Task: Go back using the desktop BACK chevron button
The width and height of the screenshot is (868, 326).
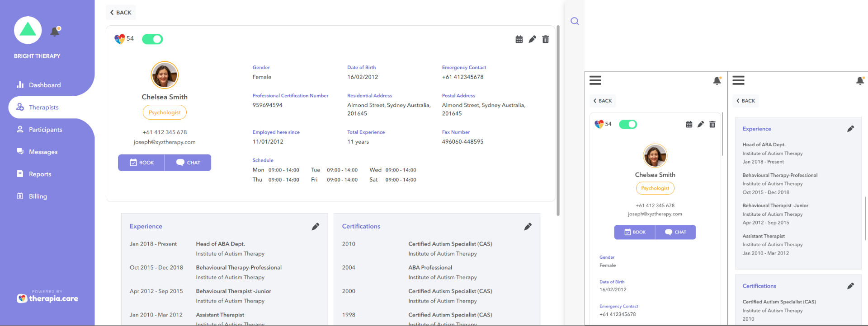Action: [121, 13]
